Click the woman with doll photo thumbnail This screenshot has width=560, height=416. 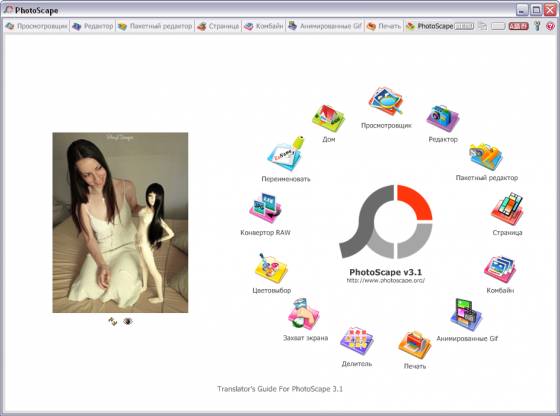click(120, 222)
